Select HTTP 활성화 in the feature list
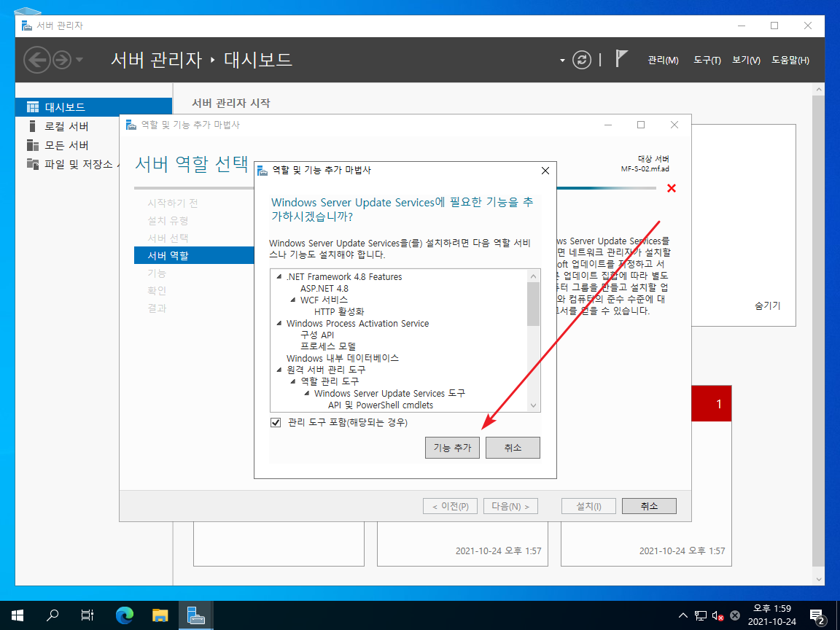This screenshot has height=630, width=840. pyautogui.click(x=339, y=312)
